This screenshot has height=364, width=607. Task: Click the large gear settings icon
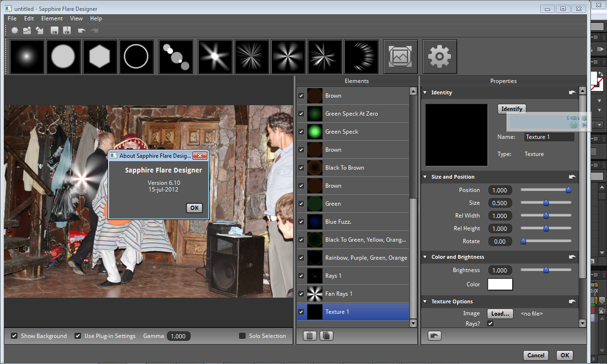point(440,57)
